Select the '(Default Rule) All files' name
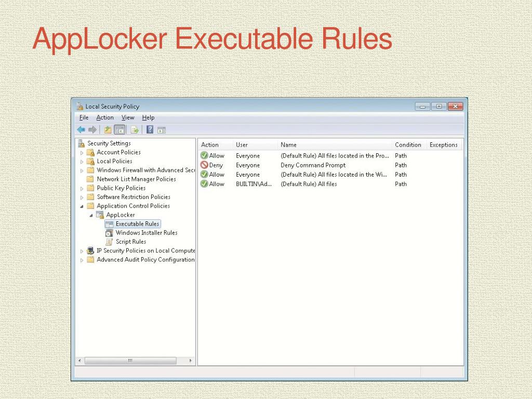The image size is (532, 399). [309, 184]
